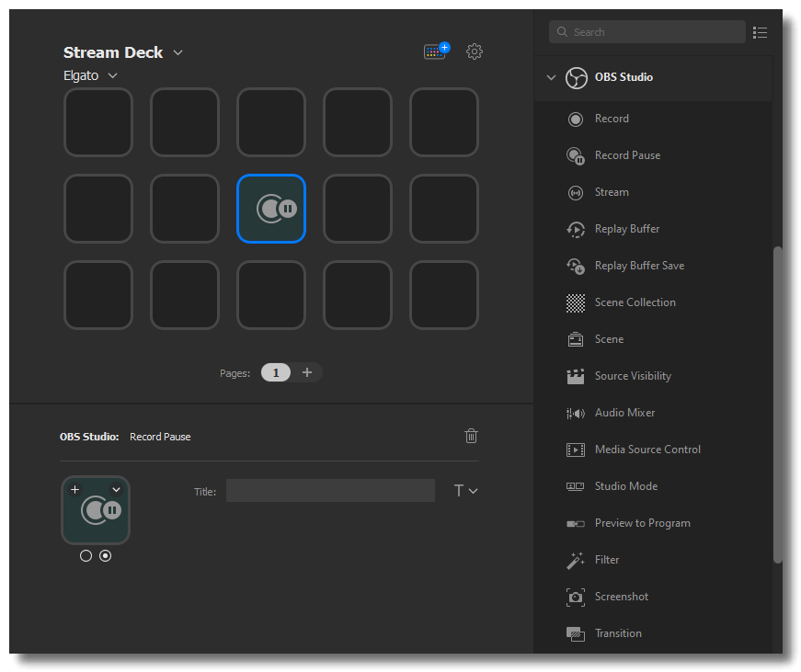Click the Replay Buffer label
Viewport: 801px width, 672px height.
627,229
